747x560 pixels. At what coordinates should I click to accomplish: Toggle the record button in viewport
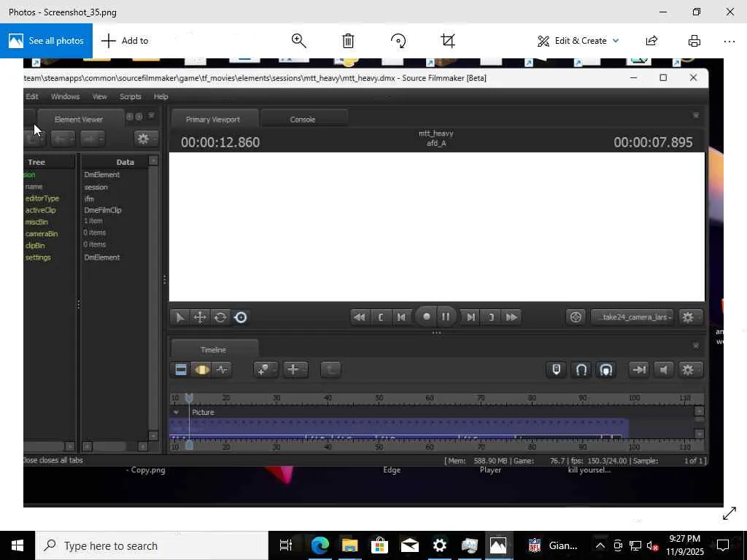426,316
